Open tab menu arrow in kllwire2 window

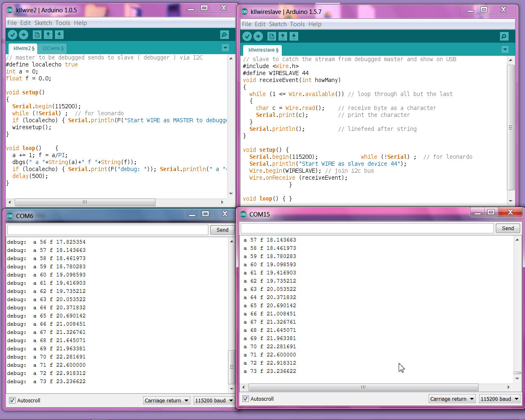tap(225, 48)
